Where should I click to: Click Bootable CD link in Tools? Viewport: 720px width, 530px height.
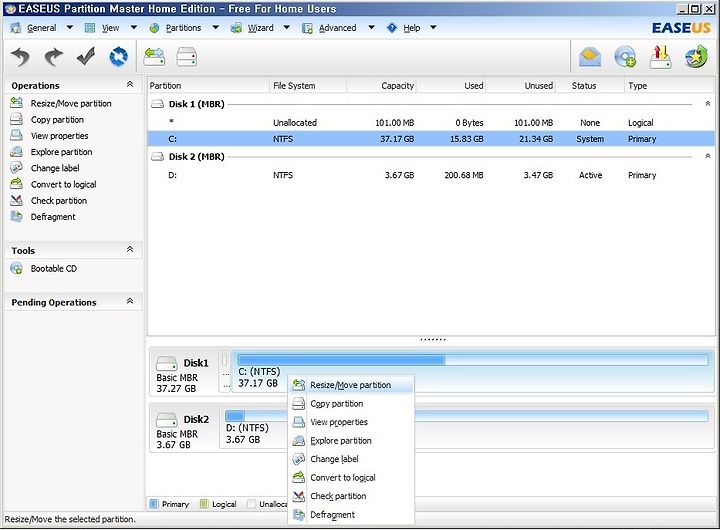pos(54,268)
